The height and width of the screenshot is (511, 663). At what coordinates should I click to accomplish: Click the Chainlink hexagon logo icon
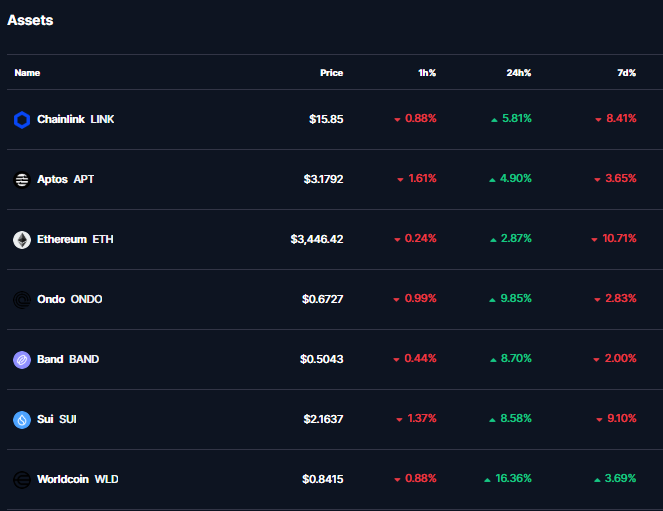22,120
